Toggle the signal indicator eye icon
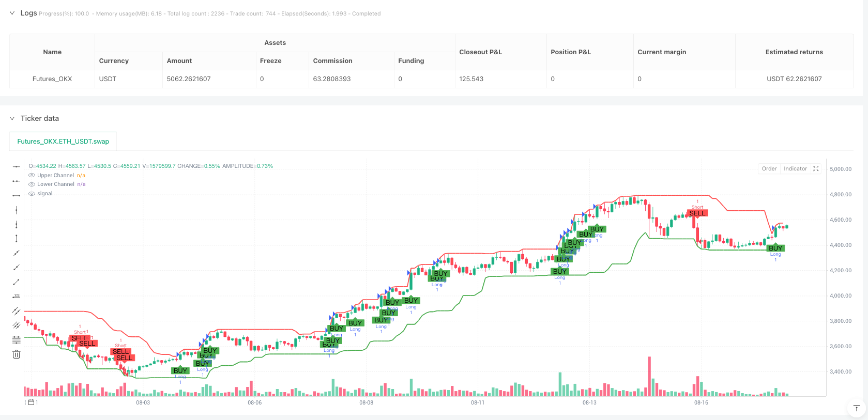Viewport: 868px width, 420px height. 32,194
